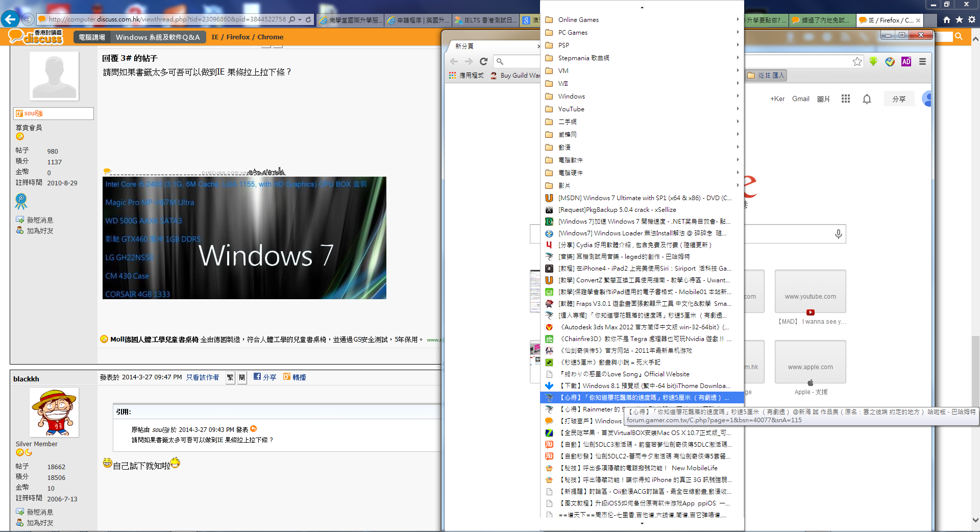Click the discuss forum logo
Image resolution: width=980 pixels, height=532 pixels.
(x=36, y=36)
